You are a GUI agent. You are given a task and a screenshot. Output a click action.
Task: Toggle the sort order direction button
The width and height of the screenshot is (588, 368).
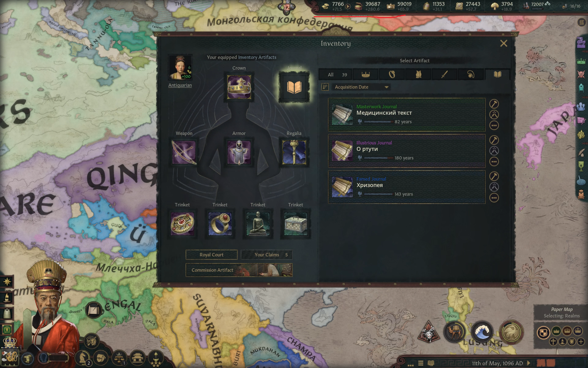[x=325, y=87]
